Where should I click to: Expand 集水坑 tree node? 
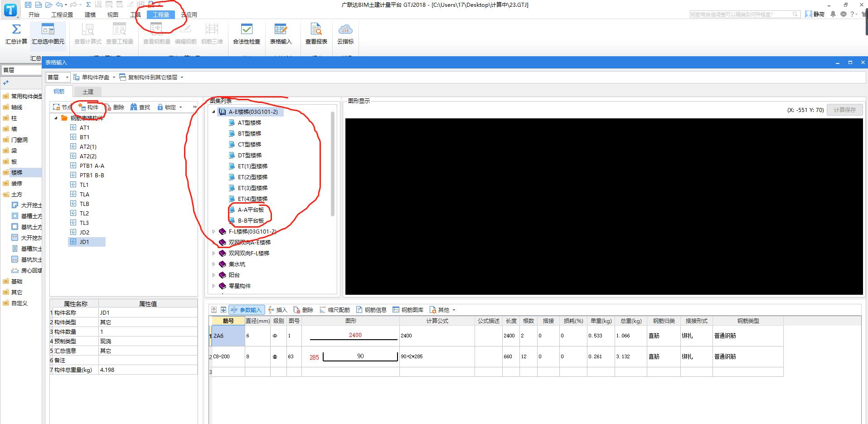tap(214, 264)
